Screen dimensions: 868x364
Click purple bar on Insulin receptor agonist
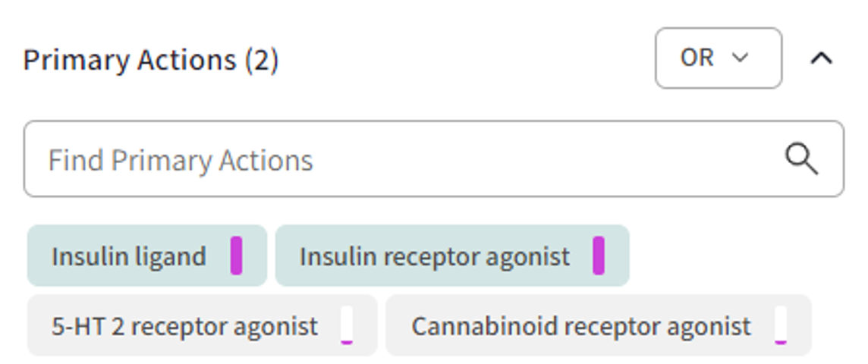(x=599, y=256)
